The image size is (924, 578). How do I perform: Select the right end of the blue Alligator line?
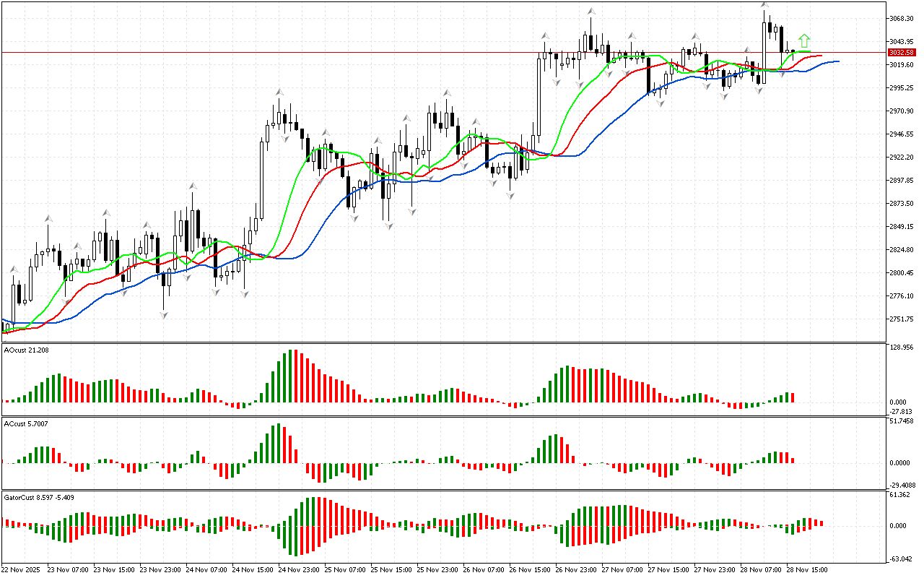(x=837, y=61)
